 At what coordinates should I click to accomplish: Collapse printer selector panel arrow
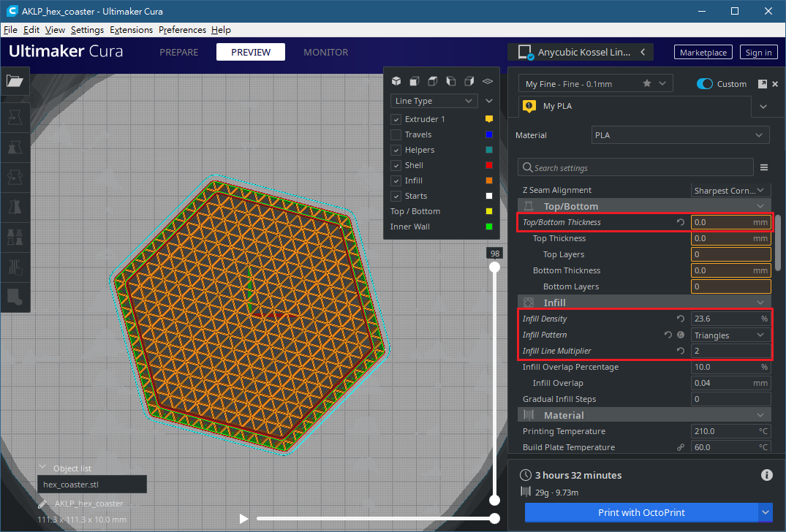pos(643,52)
